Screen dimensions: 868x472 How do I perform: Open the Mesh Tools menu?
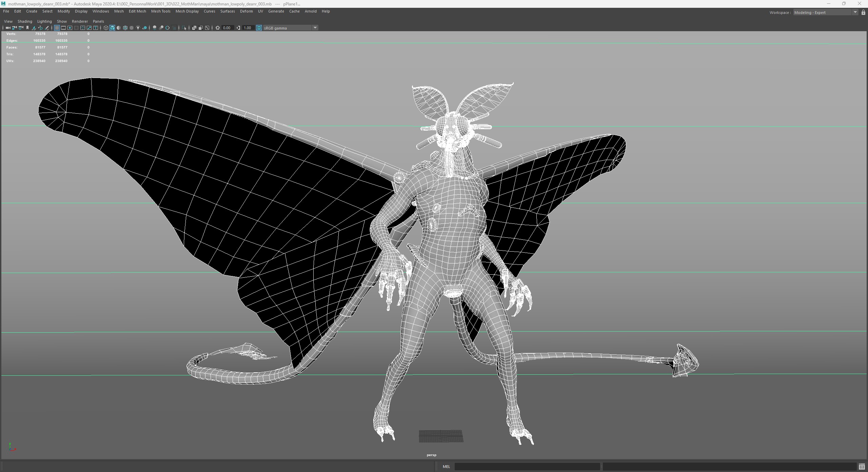(x=161, y=11)
